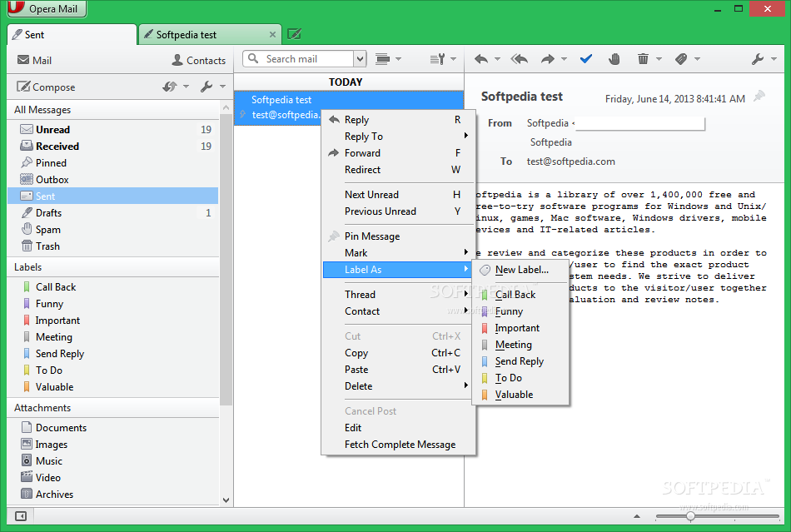
Task: Open the Unread folder
Action: pos(113,130)
